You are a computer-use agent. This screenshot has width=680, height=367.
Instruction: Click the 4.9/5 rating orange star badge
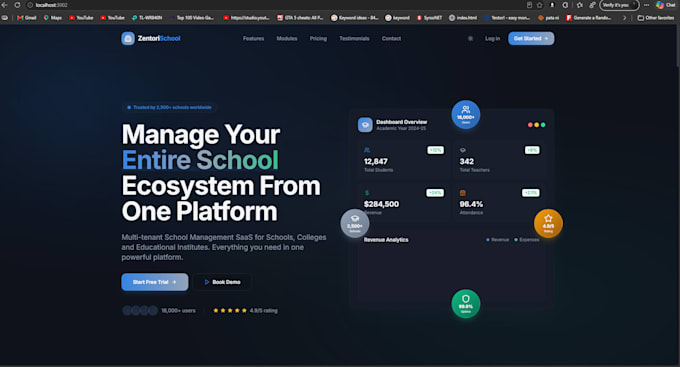[x=548, y=223]
